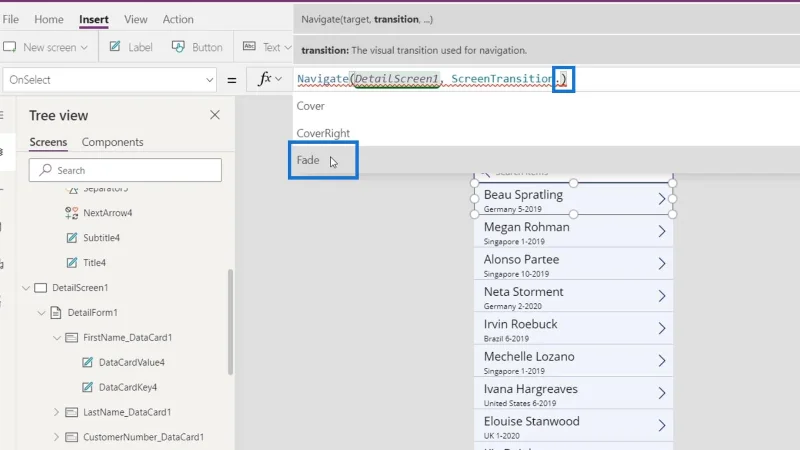
Task: Close the Tree view panel
Action: (215, 115)
